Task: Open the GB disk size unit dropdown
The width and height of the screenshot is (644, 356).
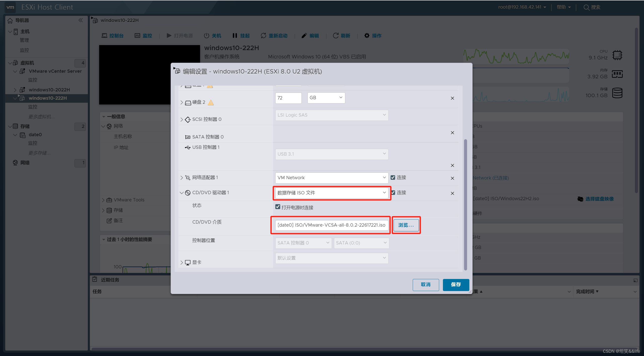Action: click(x=326, y=98)
